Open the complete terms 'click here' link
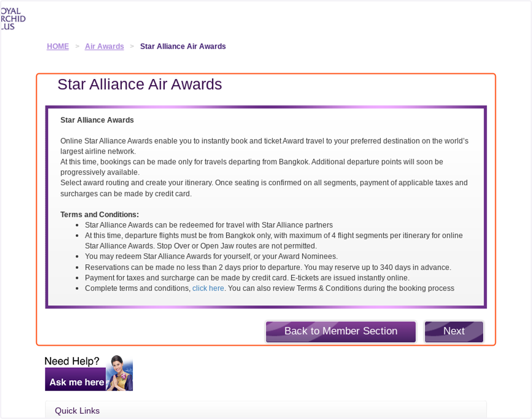The image size is (532, 419). [208, 288]
